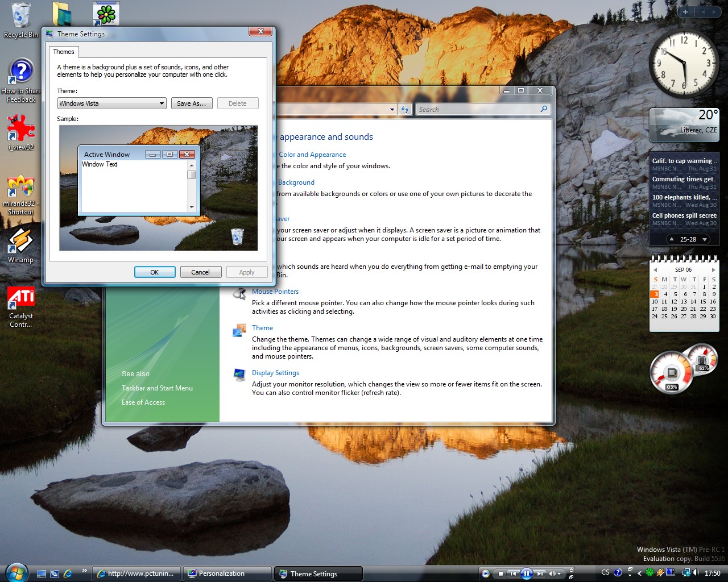
Task: Open the Theme link in Personalization
Action: coord(263,328)
